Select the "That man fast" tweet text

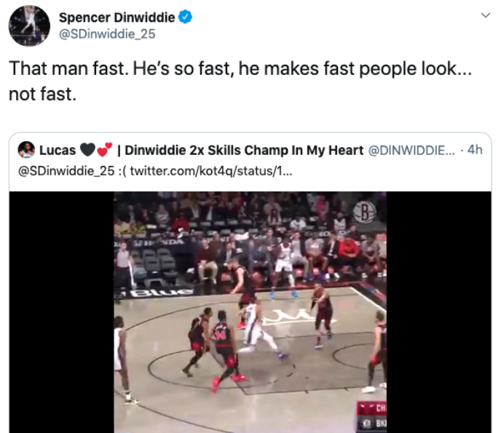240,82
